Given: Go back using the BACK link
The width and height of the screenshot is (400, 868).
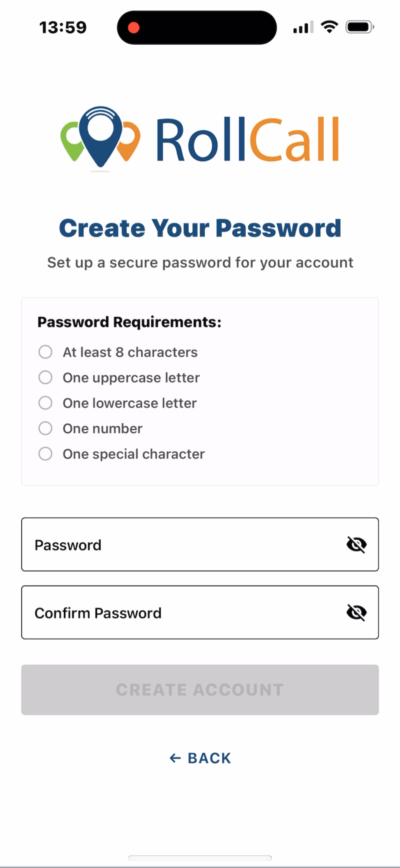Looking at the screenshot, I should (x=209, y=758).
